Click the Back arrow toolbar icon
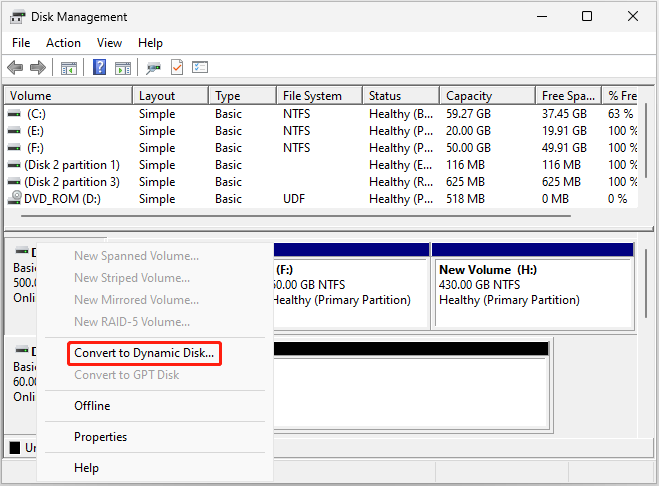This screenshot has width=659, height=486. pos(15,68)
